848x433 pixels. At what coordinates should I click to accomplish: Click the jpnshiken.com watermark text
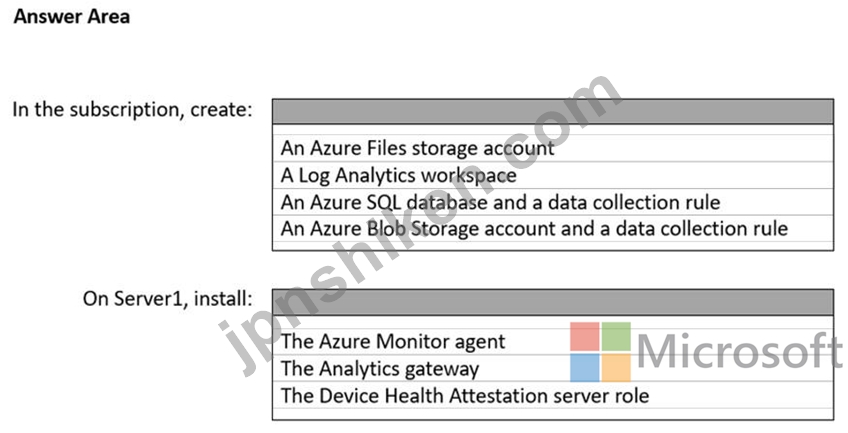click(x=420, y=225)
